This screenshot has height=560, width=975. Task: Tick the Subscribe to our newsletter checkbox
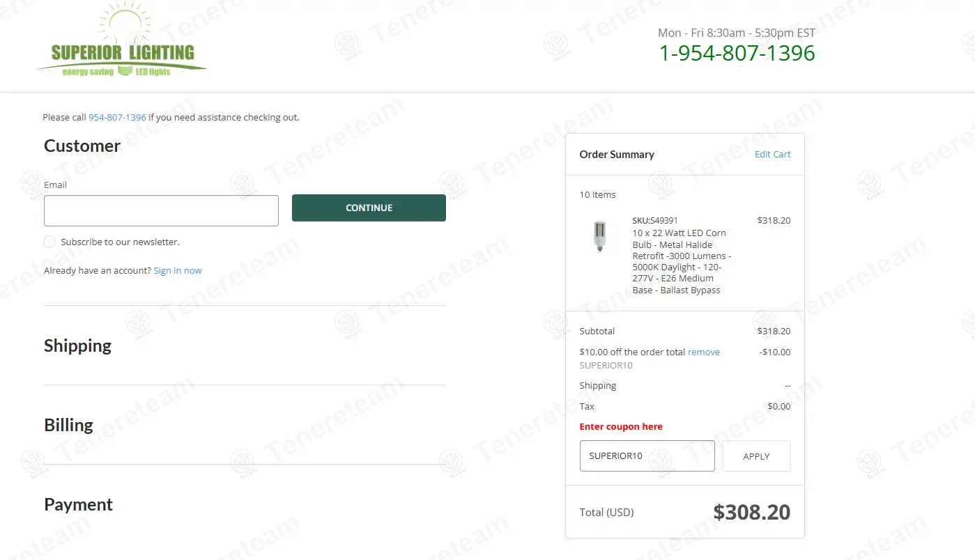(49, 242)
